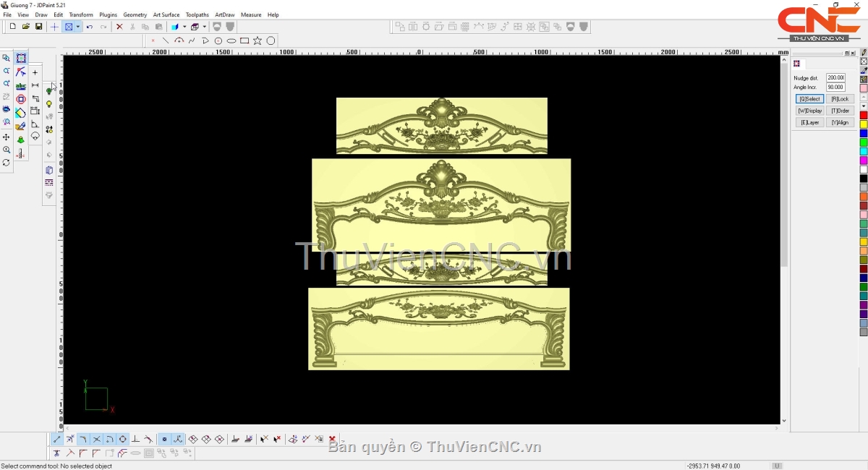
Task: Toggle perpendicular snap icon
Action: pyautogui.click(x=136, y=439)
